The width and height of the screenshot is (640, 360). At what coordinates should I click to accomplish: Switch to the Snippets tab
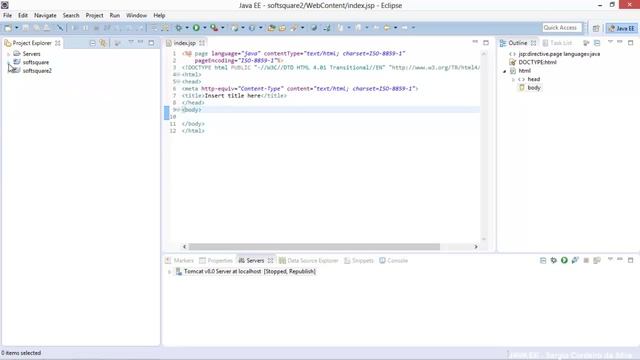[x=359, y=260]
